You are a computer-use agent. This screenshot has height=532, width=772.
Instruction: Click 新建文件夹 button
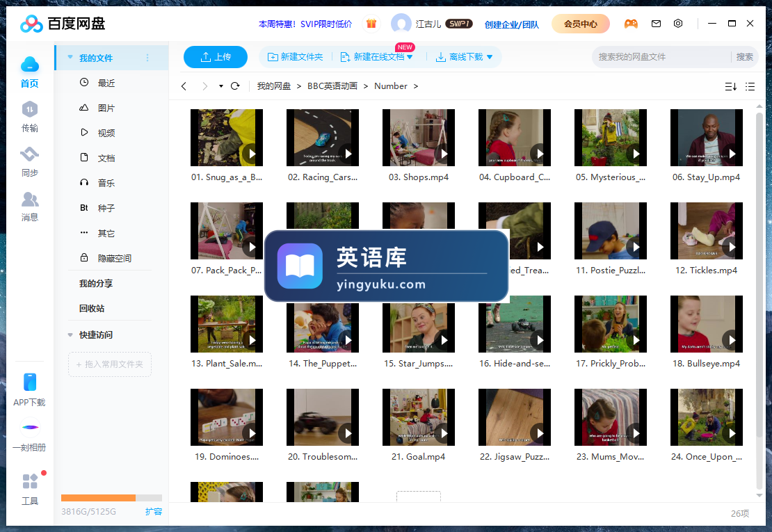(295, 57)
